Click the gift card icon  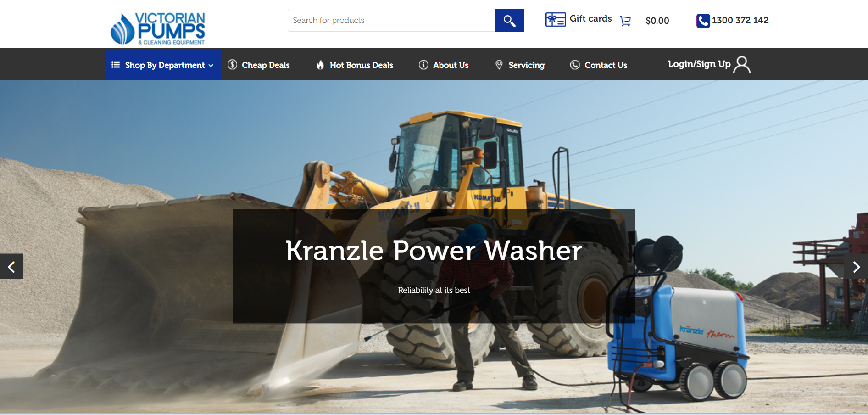pyautogui.click(x=555, y=20)
